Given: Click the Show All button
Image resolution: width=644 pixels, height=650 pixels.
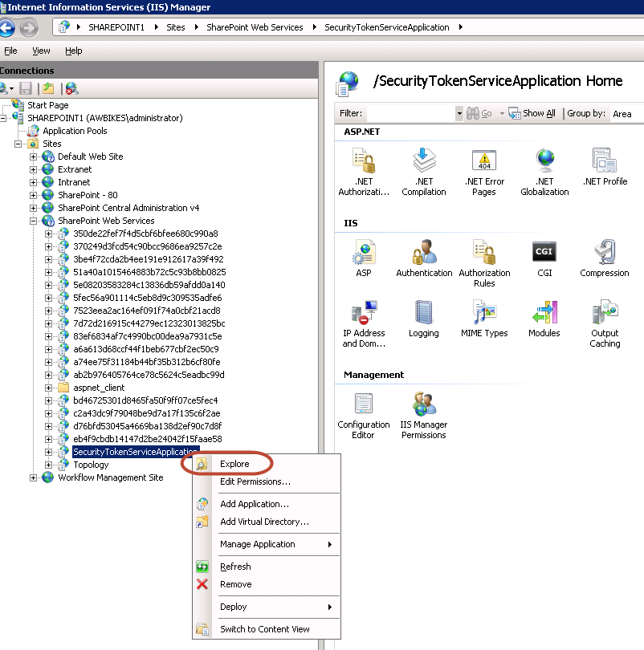Looking at the screenshot, I should pyautogui.click(x=532, y=113).
